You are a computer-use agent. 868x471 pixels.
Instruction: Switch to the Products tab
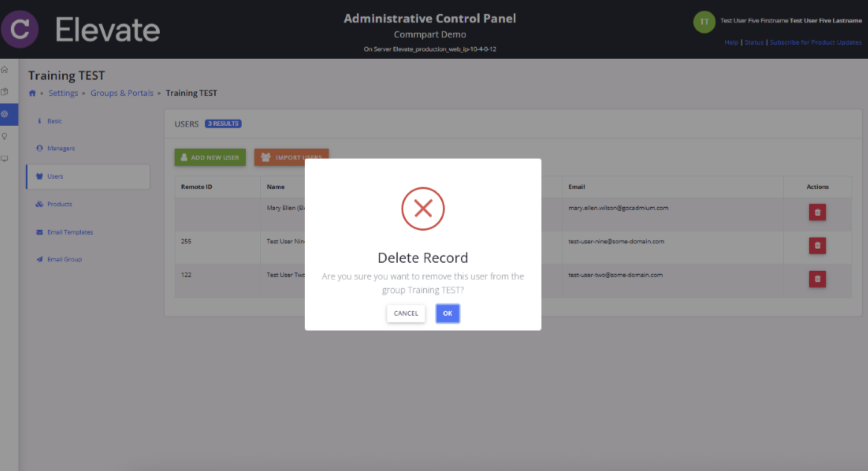tap(60, 204)
